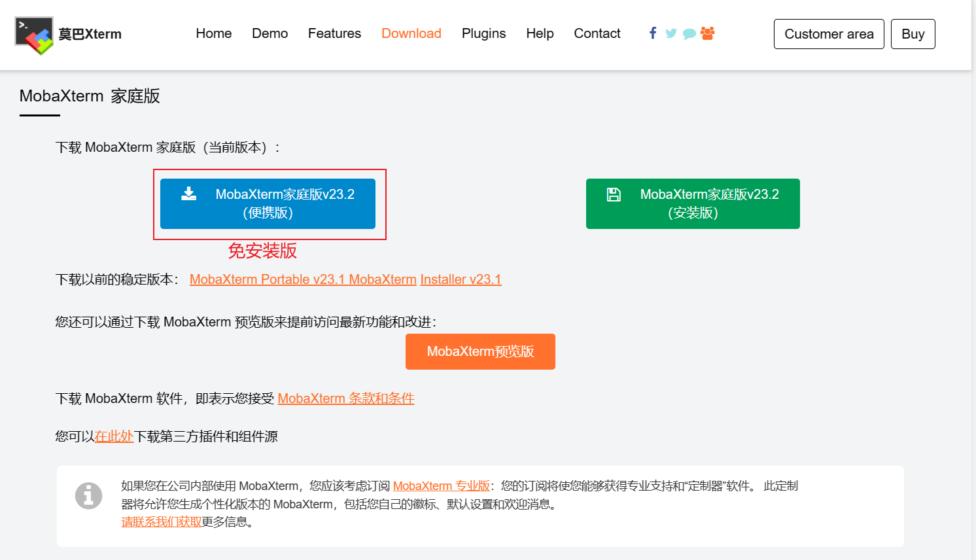Screen dimensions: 976x560
Task: Click the 莫巴Xterm site title text
Action: (90, 34)
